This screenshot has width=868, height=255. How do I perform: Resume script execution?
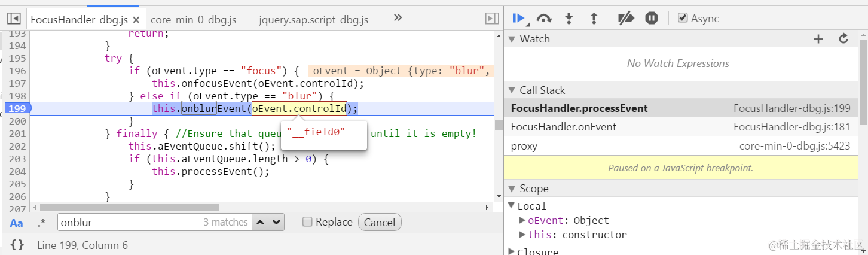tap(519, 19)
